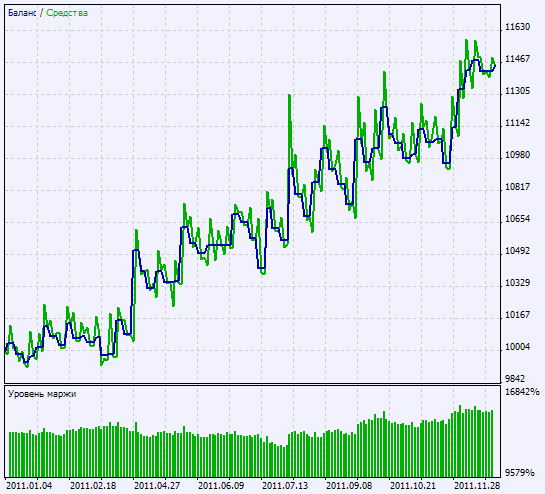Click the 10004 price axis label
545x494 pixels.
click(x=517, y=347)
